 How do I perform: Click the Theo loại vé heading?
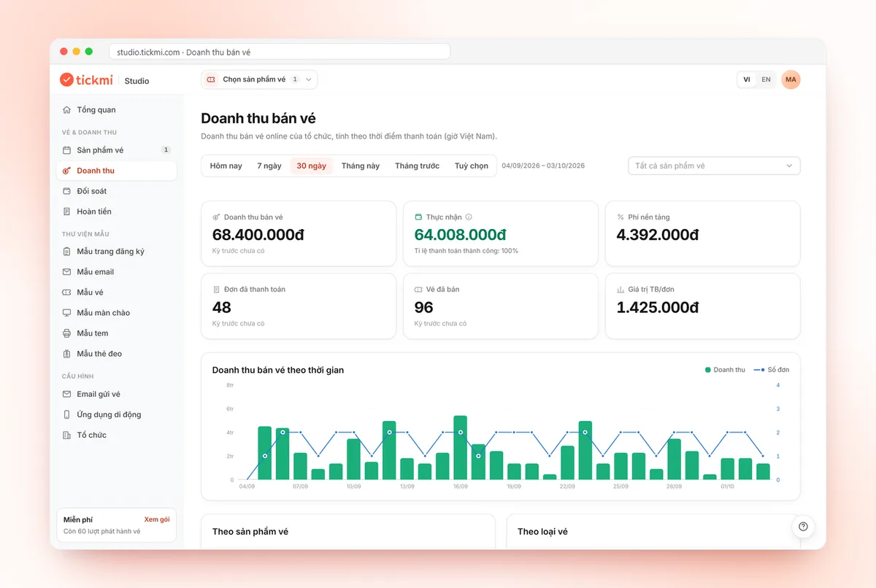coord(542,532)
